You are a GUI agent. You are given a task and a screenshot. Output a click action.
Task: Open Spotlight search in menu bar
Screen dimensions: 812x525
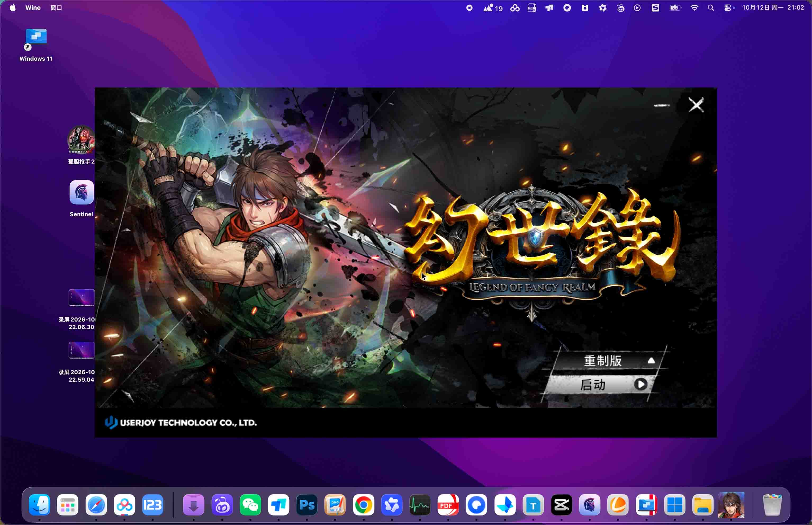tap(710, 7)
